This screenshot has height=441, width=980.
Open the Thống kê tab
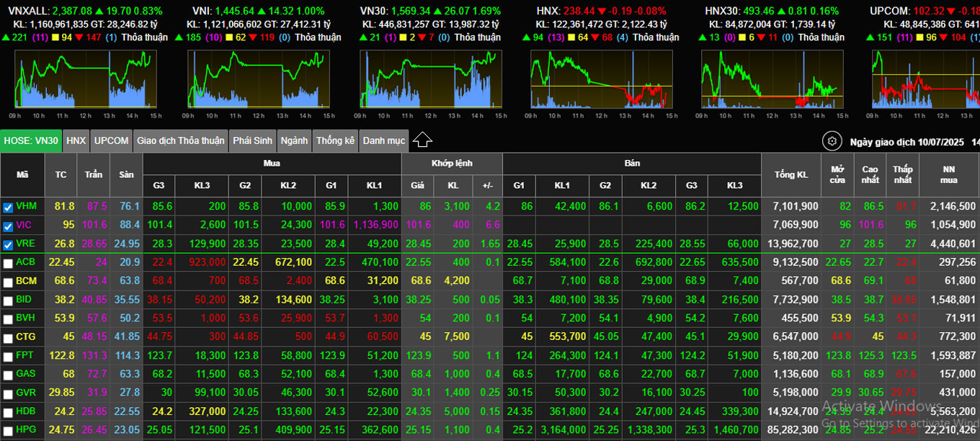[335, 141]
